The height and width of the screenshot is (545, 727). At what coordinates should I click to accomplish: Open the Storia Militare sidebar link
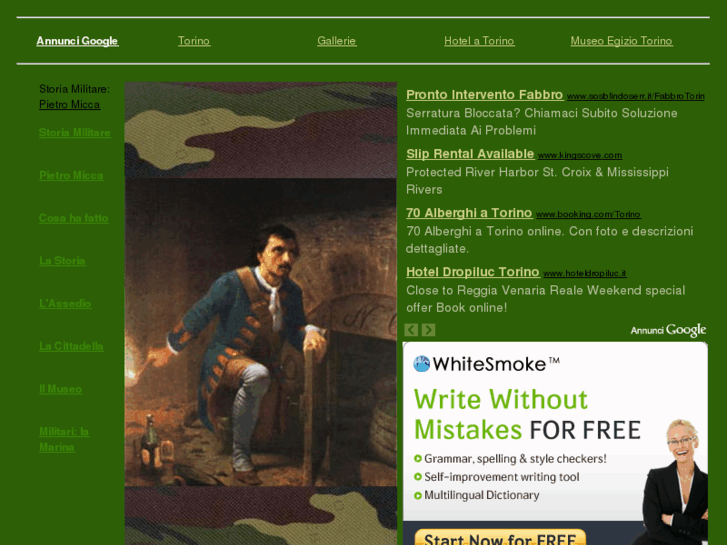click(75, 133)
